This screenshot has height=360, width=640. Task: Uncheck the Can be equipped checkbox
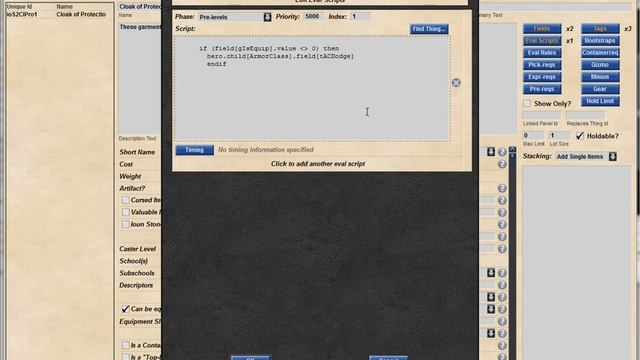(x=126, y=309)
